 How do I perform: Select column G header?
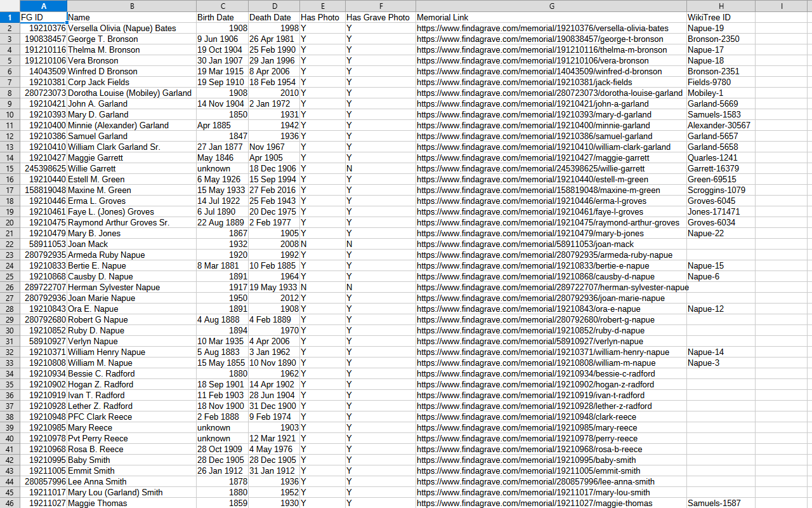pos(551,6)
